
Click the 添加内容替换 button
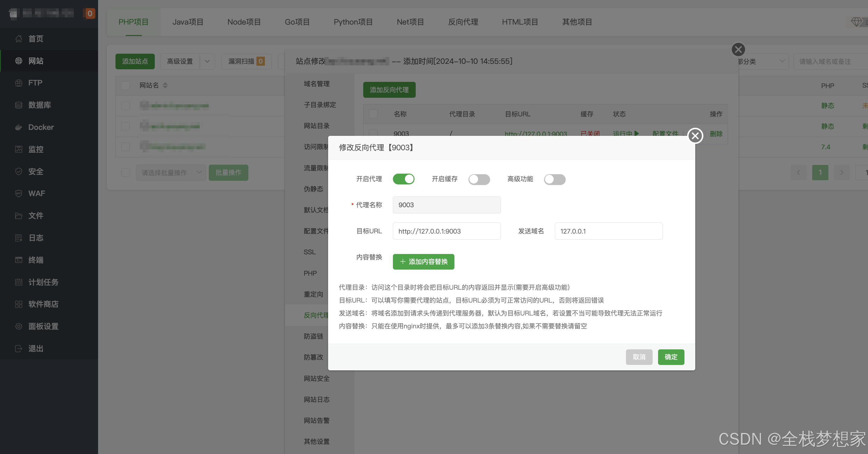[423, 262]
